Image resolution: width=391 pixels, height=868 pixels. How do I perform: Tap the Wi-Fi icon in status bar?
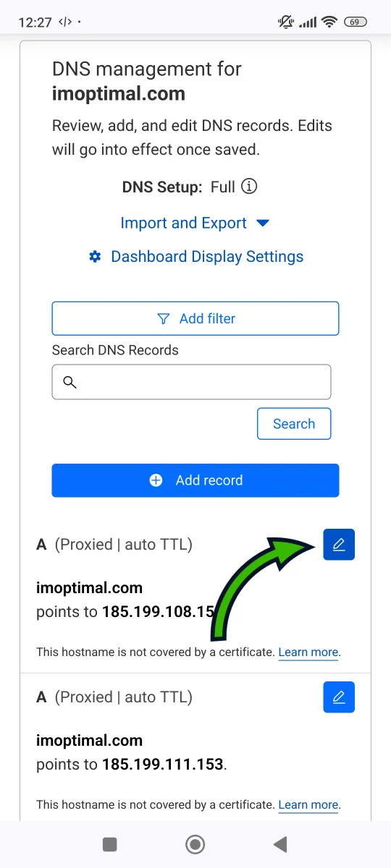[330, 22]
